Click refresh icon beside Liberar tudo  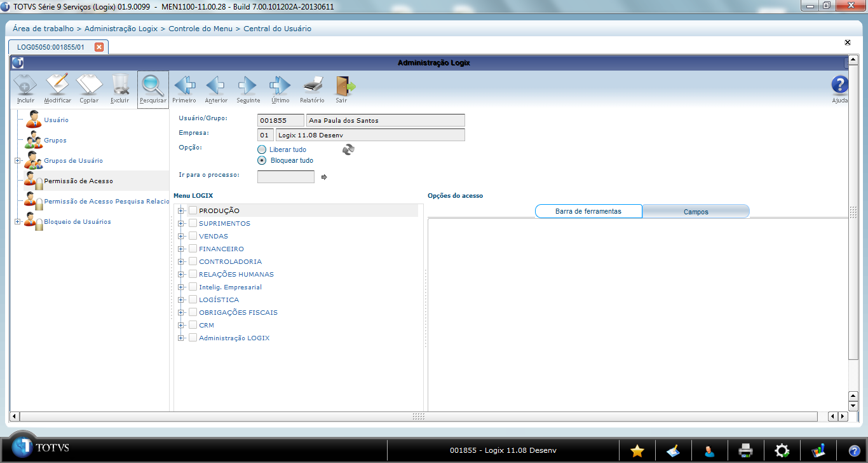348,149
